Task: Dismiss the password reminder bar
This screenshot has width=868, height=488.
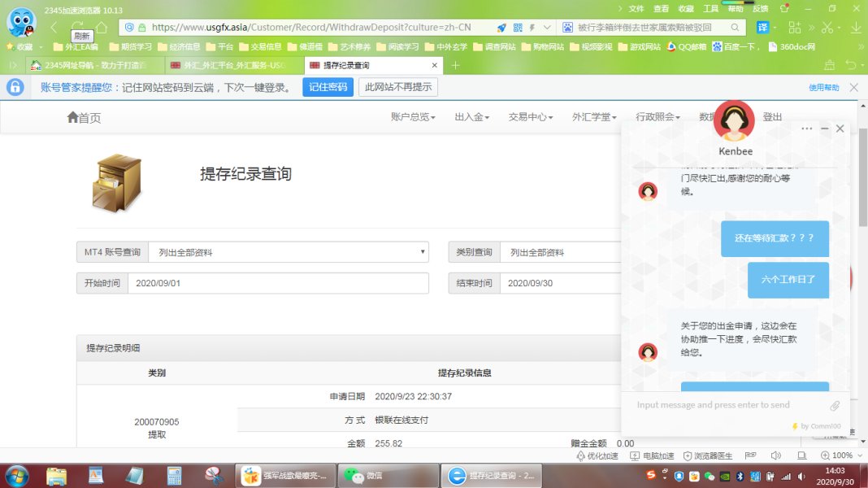Action: pos(853,87)
